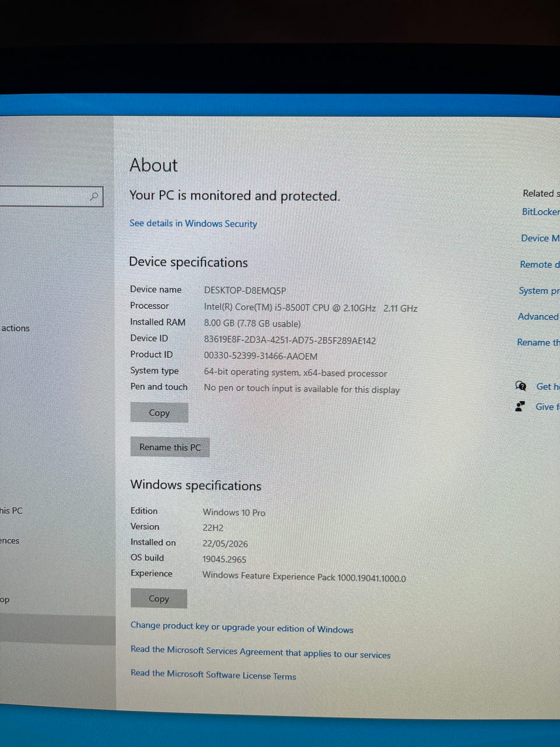560x747 pixels.
Task: Click Your PC is monitored and protected text
Action: [235, 196]
